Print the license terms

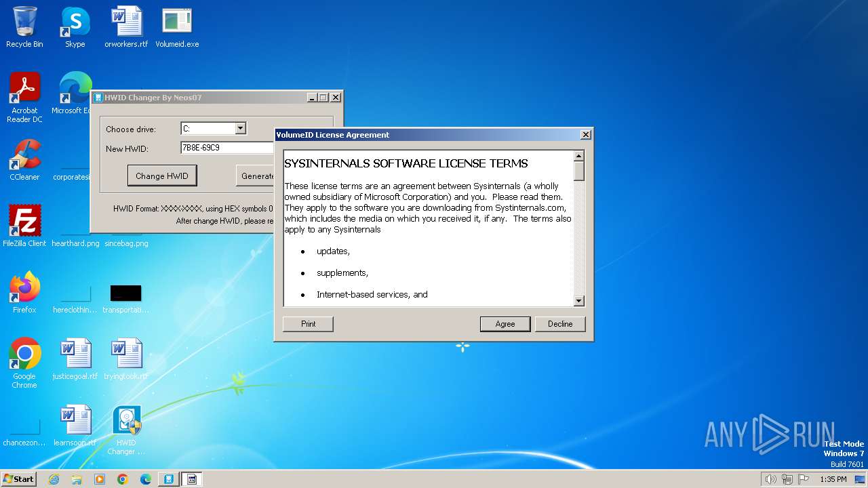click(309, 324)
